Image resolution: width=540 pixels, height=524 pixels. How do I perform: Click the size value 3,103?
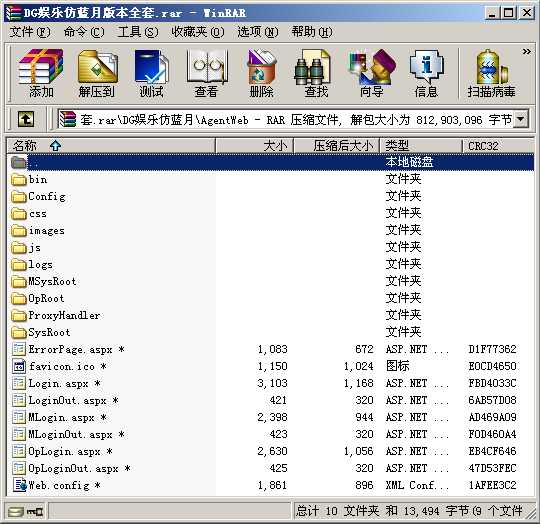tap(272, 384)
